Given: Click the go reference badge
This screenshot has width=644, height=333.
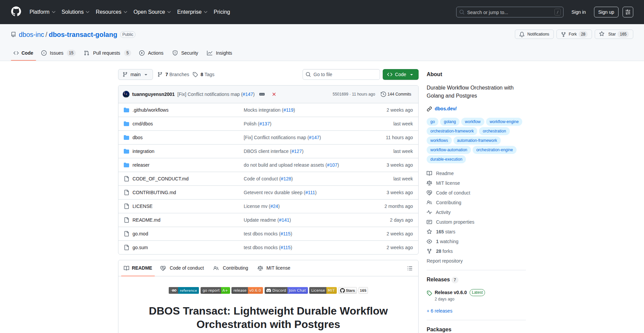Looking at the screenshot, I should tap(184, 290).
